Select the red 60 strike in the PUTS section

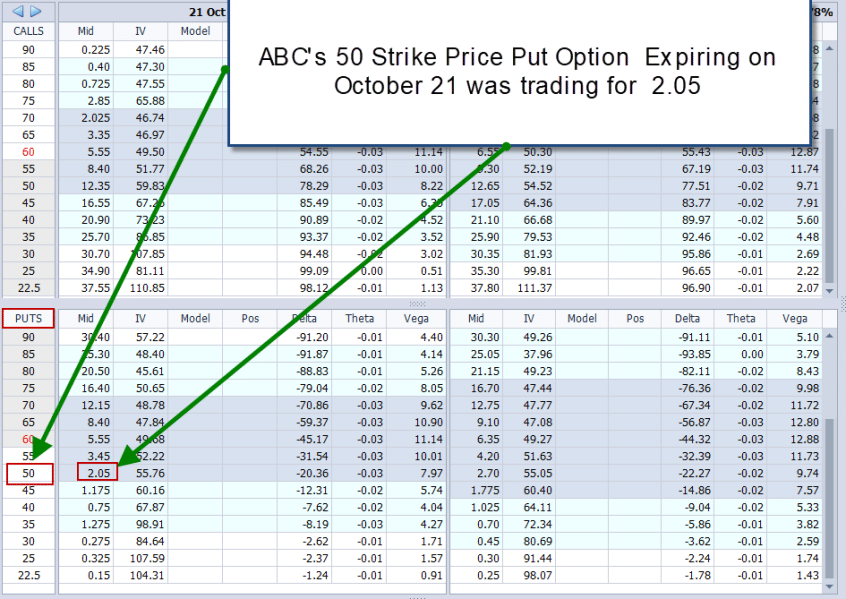(27, 438)
